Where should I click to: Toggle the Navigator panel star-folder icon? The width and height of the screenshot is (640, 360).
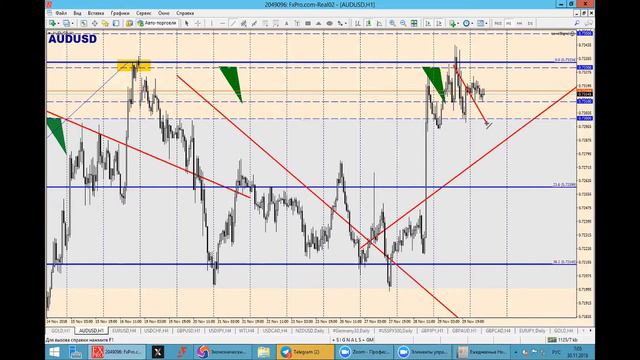[105, 23]
